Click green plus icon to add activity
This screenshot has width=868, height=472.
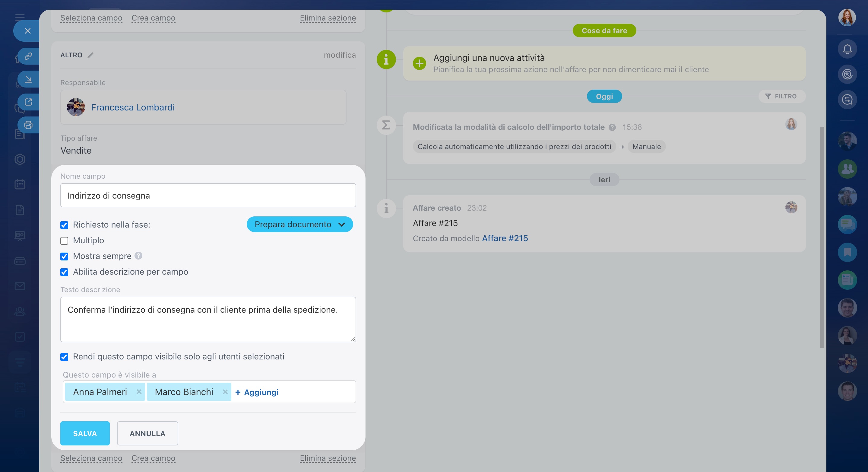[419, 63]
